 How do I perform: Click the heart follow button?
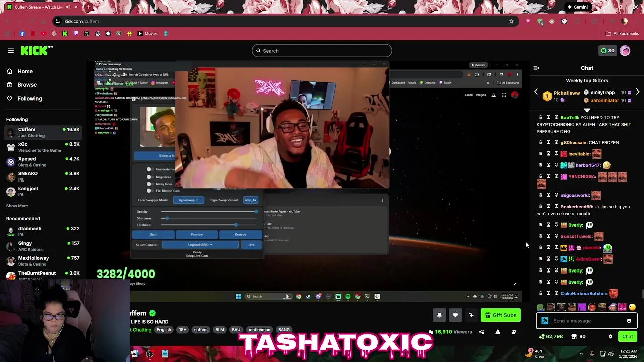455,315
